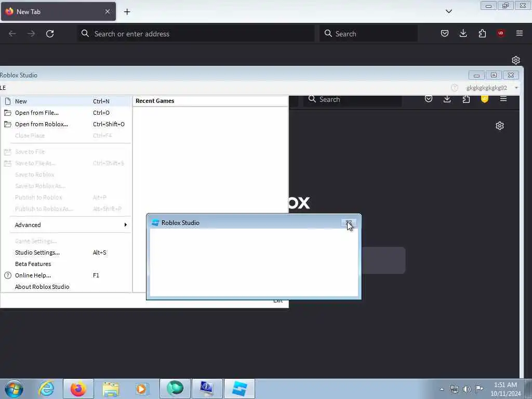Click the help icon beside the username
Viewport: 532px width, 399px height.
click(454, 88)
